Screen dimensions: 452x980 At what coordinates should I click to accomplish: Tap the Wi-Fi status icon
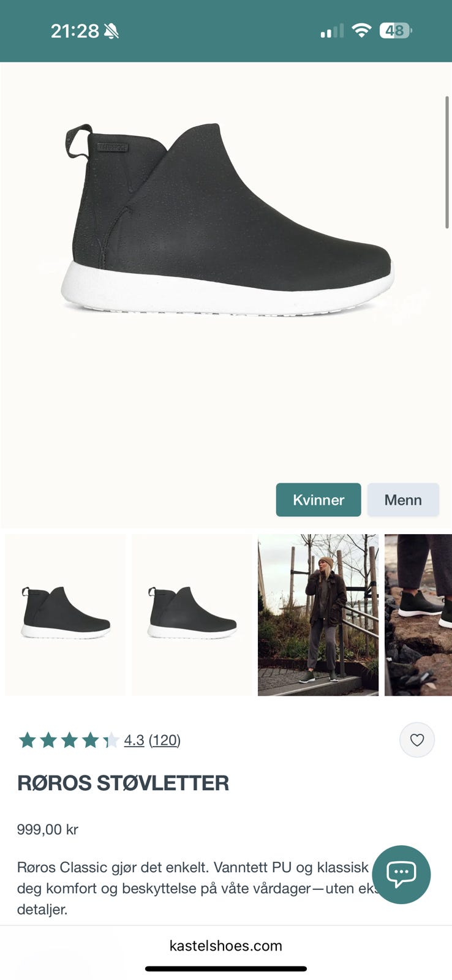(x=361, y=31)
